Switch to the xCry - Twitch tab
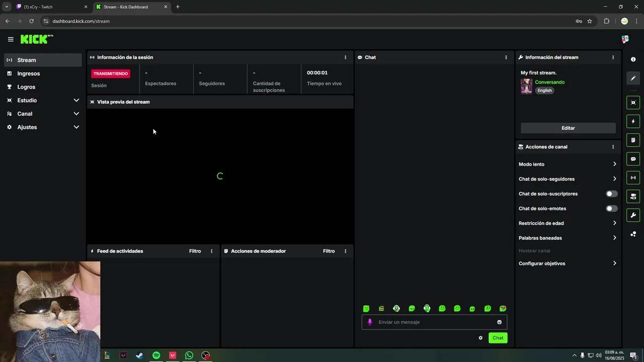Screen dimensions: 644x362 pos(51,7)
